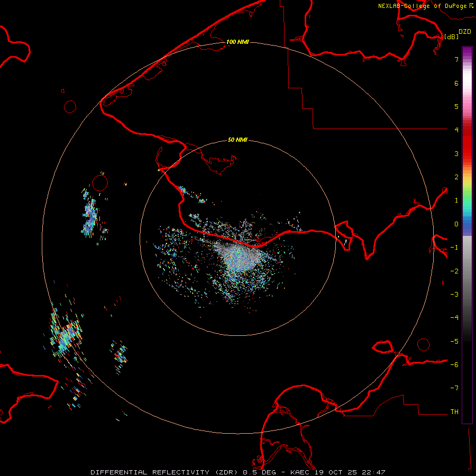Click the 3 value on the scale
The image size is (476, 476).
point(456,153)
